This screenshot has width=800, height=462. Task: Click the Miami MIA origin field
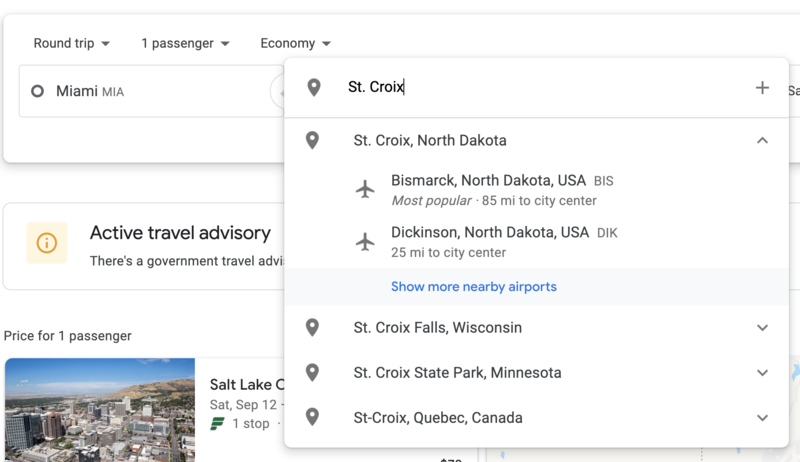click(140, 92)
